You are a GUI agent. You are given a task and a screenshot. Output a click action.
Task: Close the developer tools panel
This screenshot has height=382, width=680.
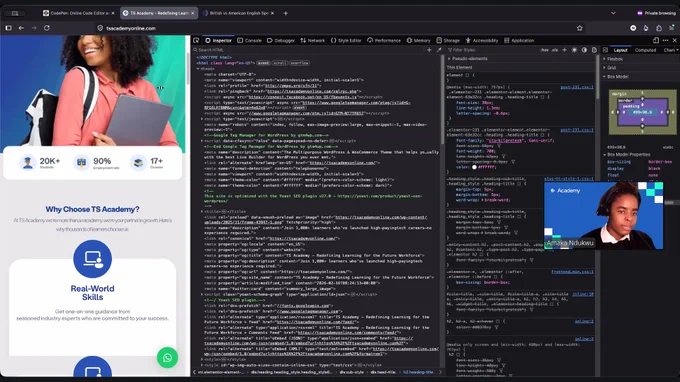tap(674, 40)
